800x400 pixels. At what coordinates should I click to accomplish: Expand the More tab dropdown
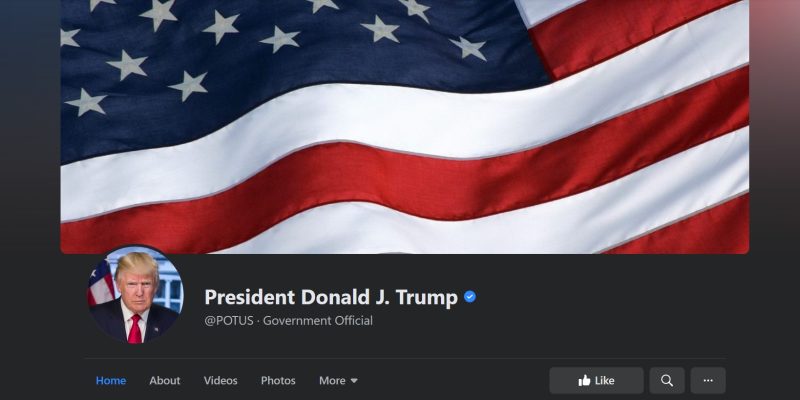[x=338, y=381]
